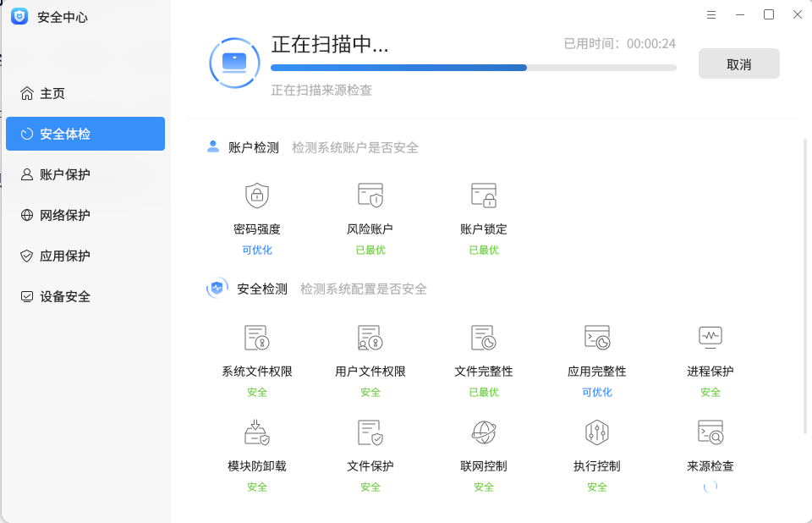The width and height of the screenshot is (812, 523).
Task: Click the 模块防卸载 module protection icon
Action: pos(256,432)
